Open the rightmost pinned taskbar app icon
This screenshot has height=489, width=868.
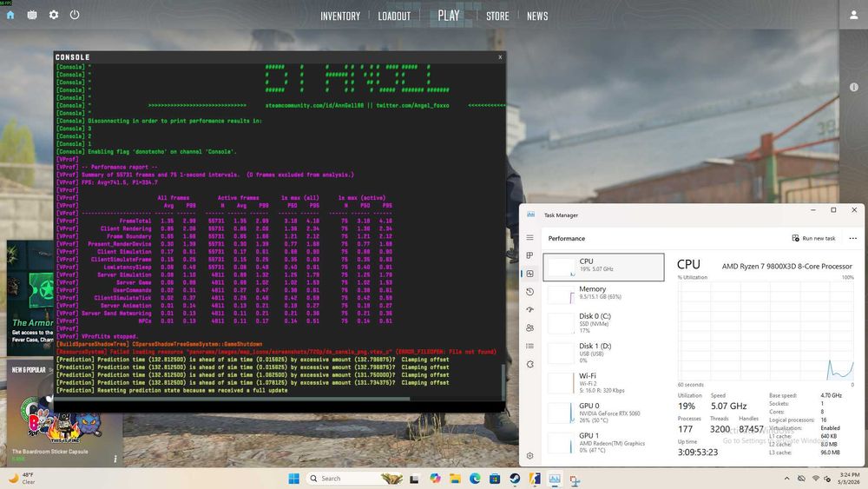[575, 479]
